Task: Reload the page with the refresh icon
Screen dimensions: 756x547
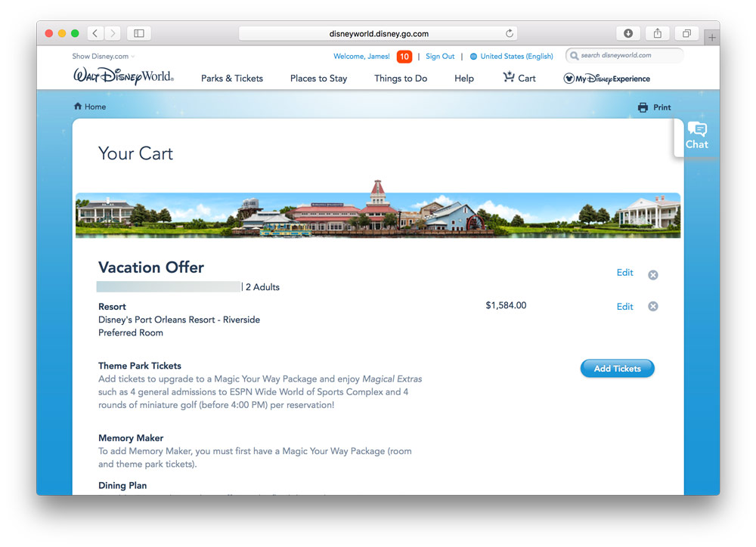Action: 509,33
